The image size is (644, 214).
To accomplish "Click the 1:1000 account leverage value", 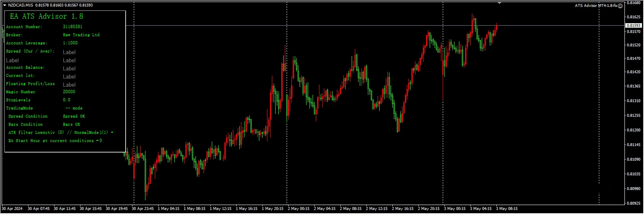I will point(70,43).
